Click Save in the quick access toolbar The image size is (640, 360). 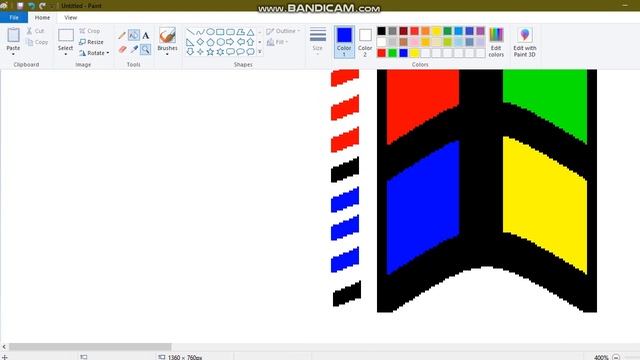(x=20, y=6)
